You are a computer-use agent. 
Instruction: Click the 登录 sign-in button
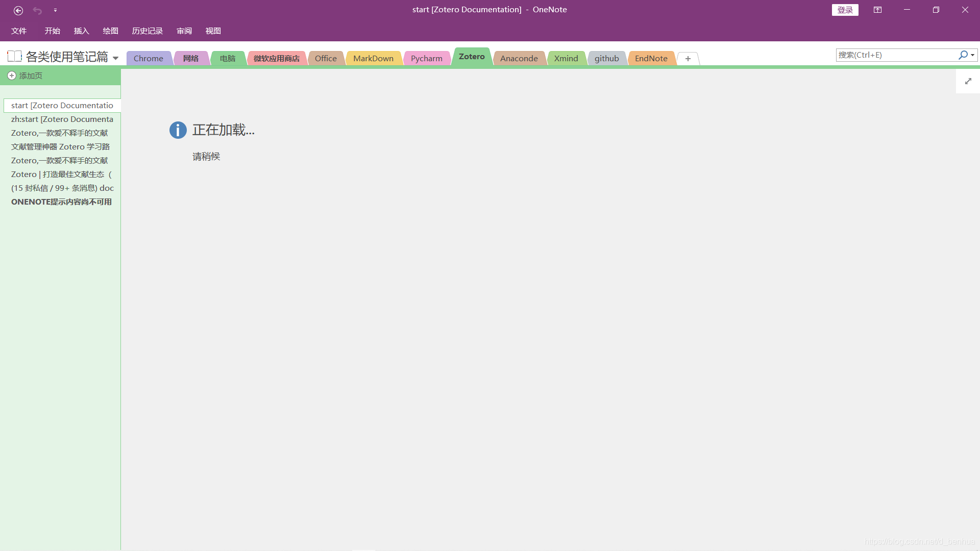coord(845,10)
